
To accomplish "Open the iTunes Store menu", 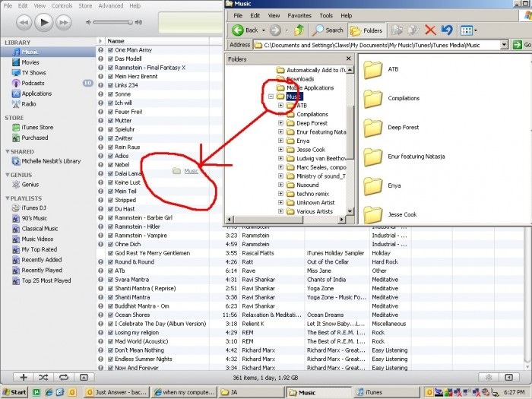I will tap(85, 6).
